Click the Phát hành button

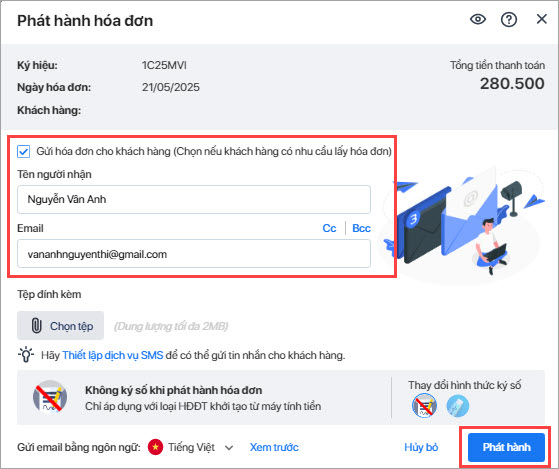506,447
